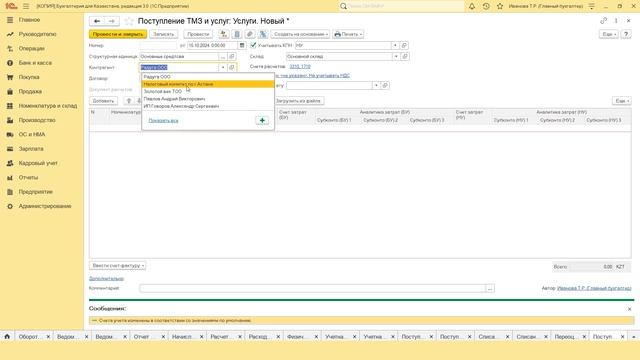640x360 pixels.
Task: Show Дт/Кт postings icon
Action: 223,34
